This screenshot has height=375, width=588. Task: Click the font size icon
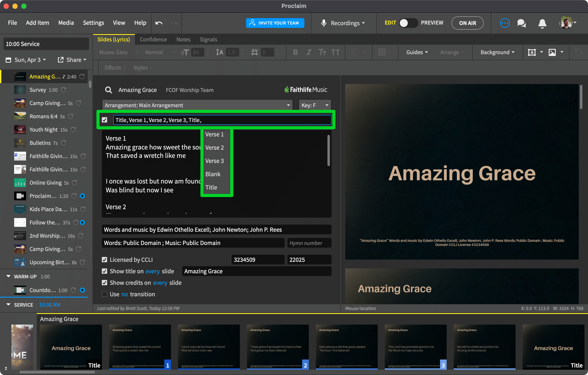tap(185, 52)
